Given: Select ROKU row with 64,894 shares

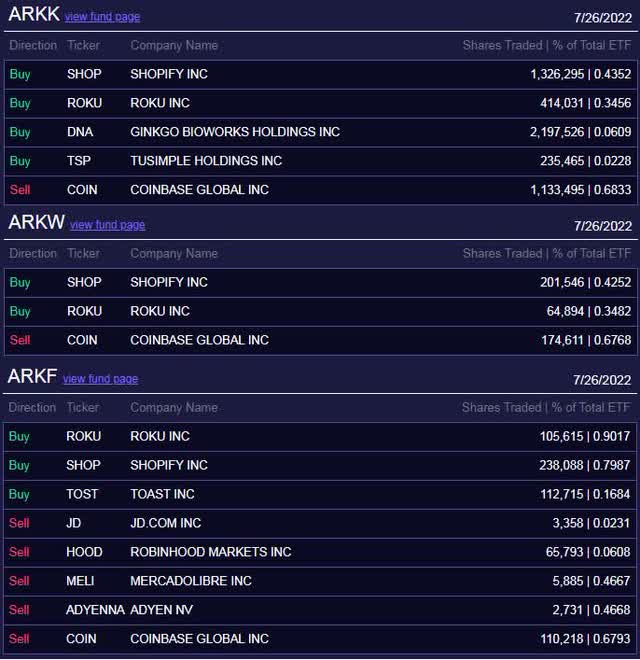Looking at the screenshot, I should pos(320,311).
